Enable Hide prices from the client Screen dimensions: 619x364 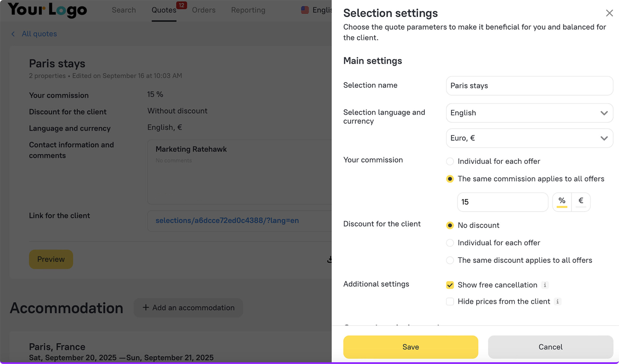pyautogui.click(x=450, y=302)
